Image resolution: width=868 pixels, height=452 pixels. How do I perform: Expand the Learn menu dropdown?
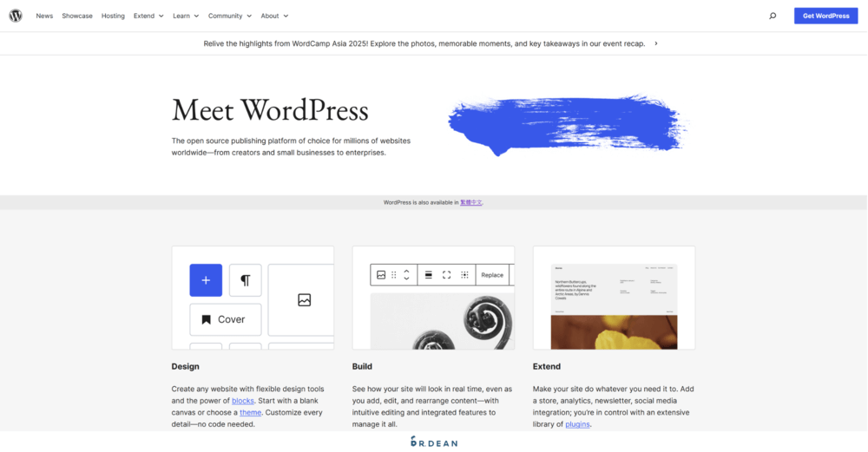click(x=186, y=16)
